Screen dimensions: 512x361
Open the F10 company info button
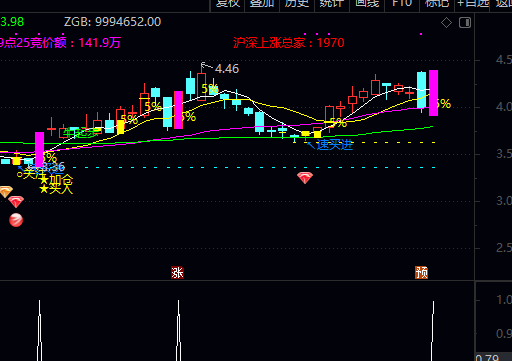click(402, 4)
